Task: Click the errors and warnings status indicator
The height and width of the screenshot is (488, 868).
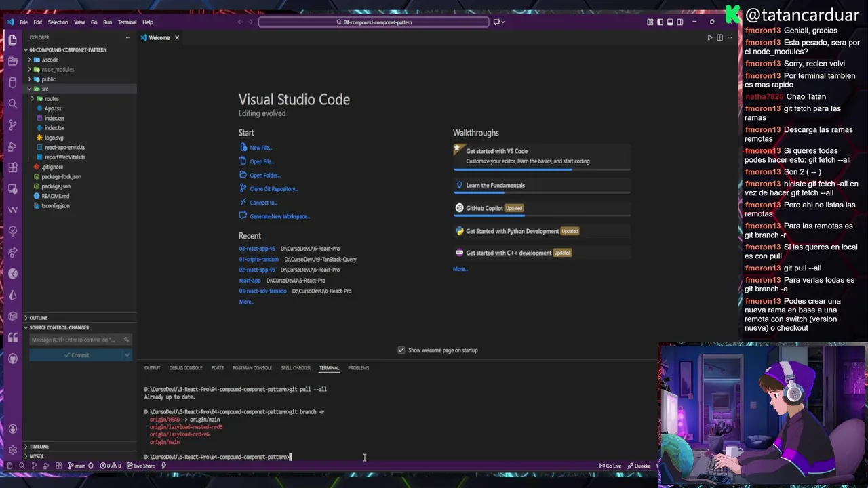Action: click(x=111, y=466)
